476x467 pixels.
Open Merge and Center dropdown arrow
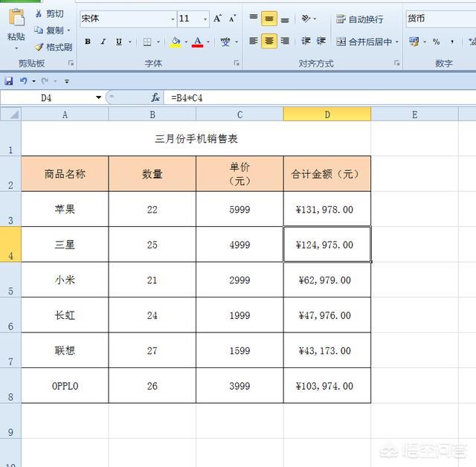tap(396, 42)
